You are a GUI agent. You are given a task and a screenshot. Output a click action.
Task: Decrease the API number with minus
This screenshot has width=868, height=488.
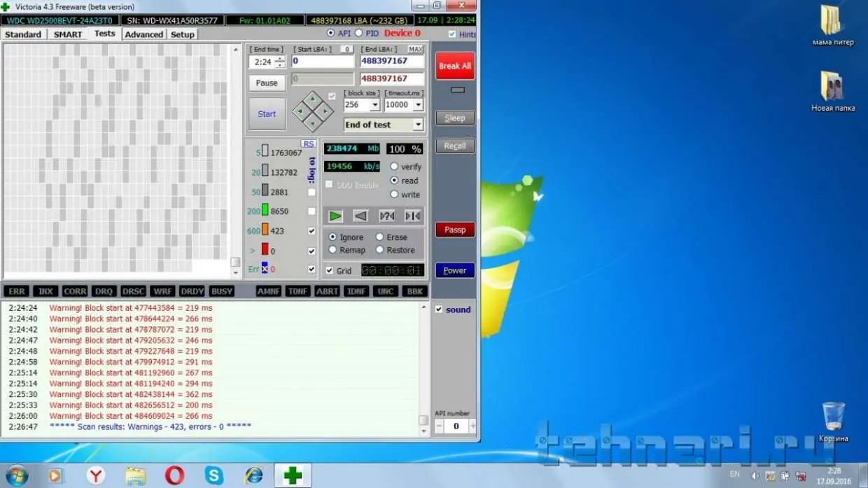pos(438,426)
